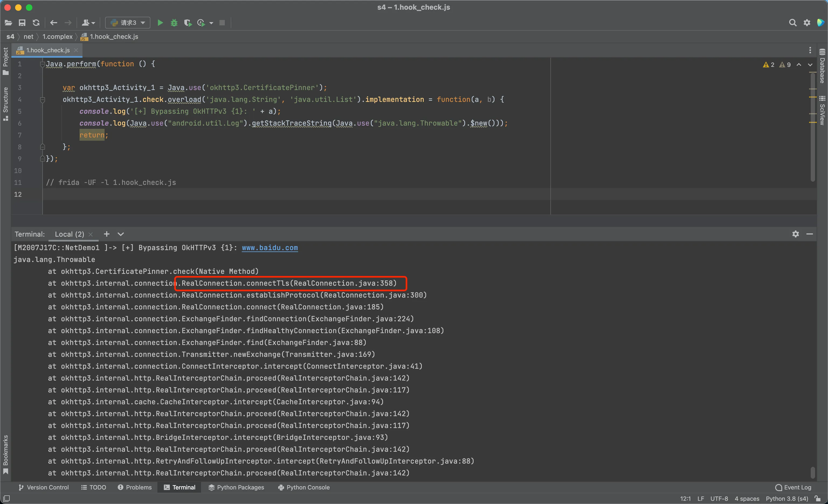The height and width of the screenshot is (504, 828).
Task: Select 1.complex in breadcrumb path
Action: click(57, 37)
